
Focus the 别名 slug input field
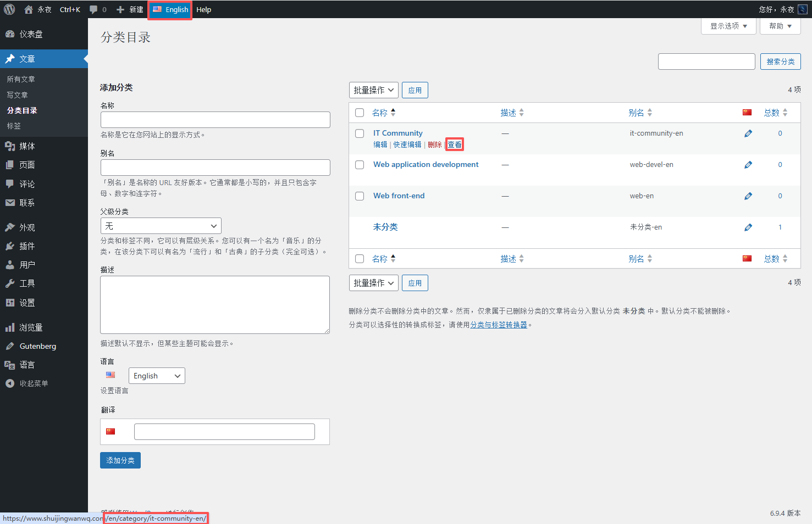coord(216,168)
